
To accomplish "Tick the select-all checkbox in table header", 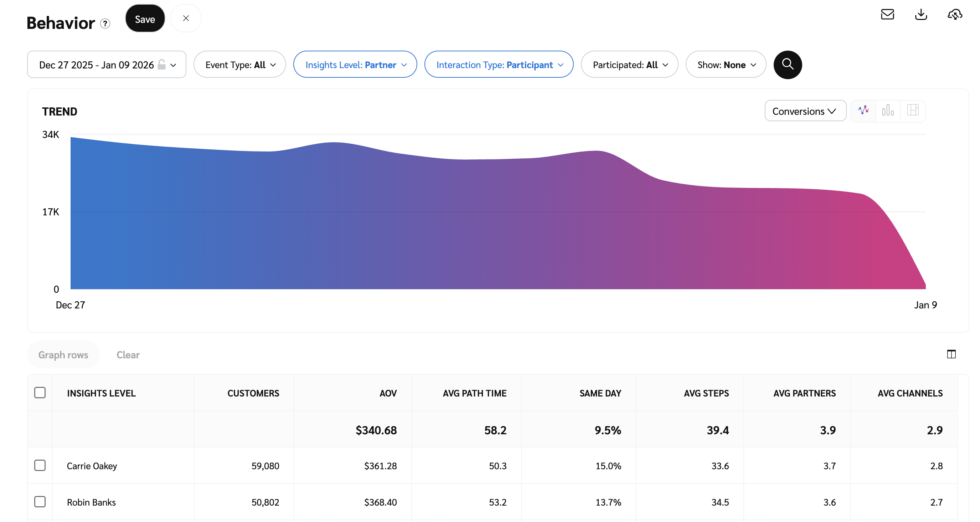I will (40, 393).
